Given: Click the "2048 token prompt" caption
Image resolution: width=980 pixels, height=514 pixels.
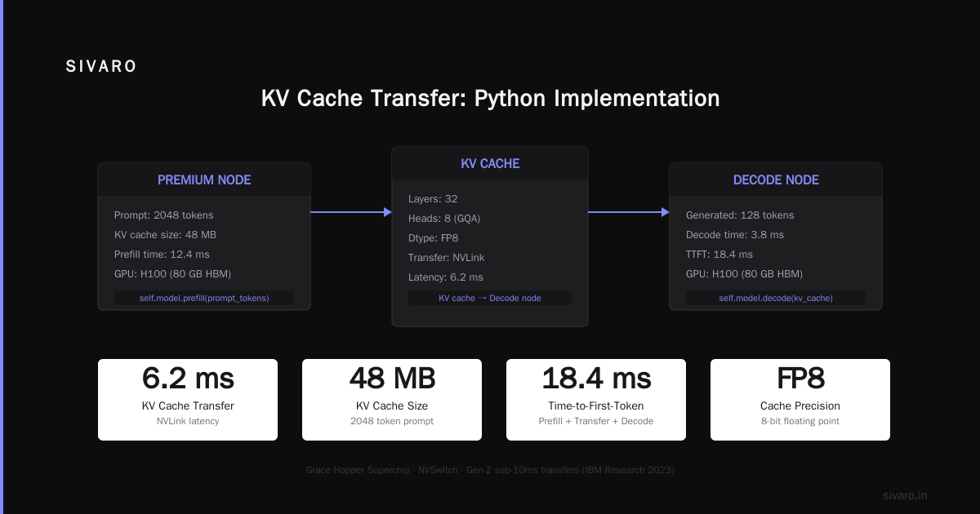Looking at the screenshot, I should coord(392,421).
